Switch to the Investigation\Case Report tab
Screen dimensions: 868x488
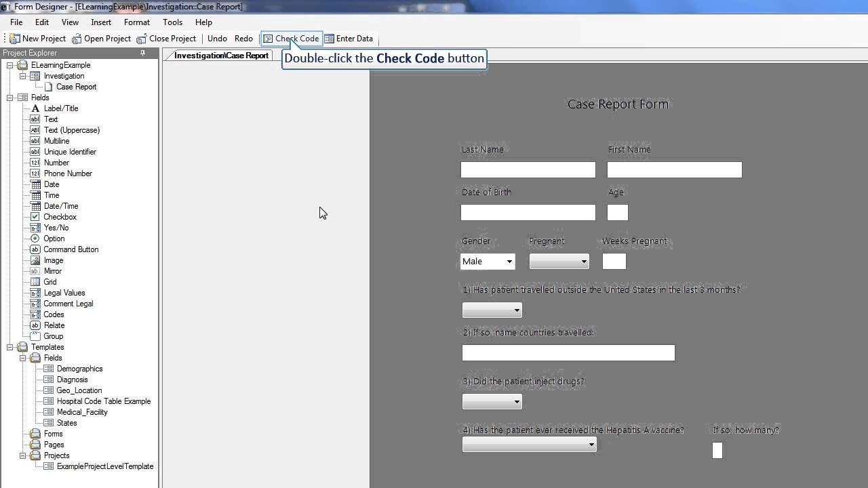pos(221,56)
